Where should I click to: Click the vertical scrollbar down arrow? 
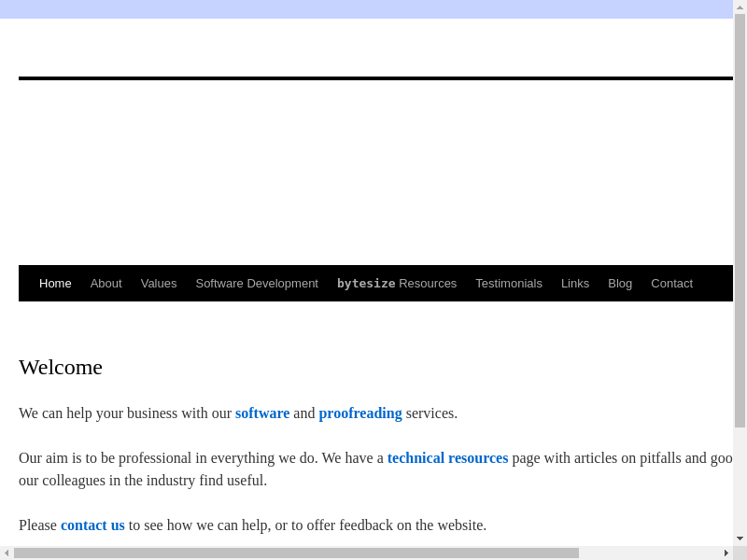740,539
